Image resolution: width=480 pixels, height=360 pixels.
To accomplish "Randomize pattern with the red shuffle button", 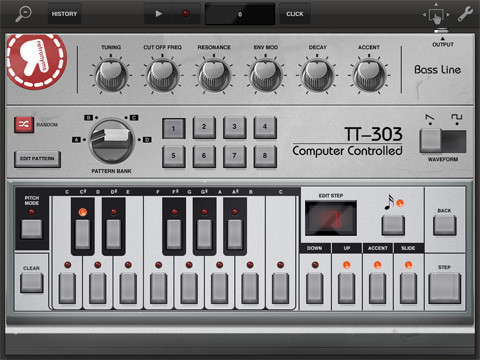I will click(x=24, y=125).
